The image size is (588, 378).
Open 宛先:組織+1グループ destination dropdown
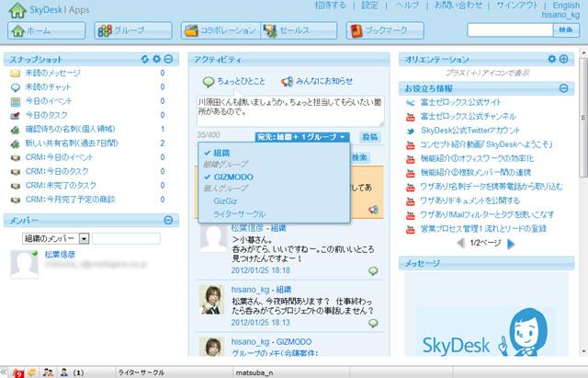pos(302,137)
